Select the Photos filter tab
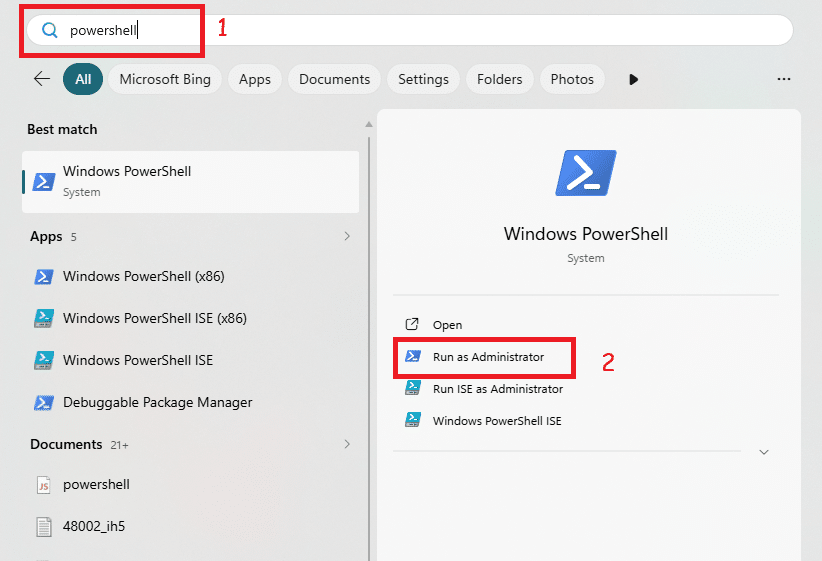This screenshot has height=561, width=822. [x=572, y=79]
